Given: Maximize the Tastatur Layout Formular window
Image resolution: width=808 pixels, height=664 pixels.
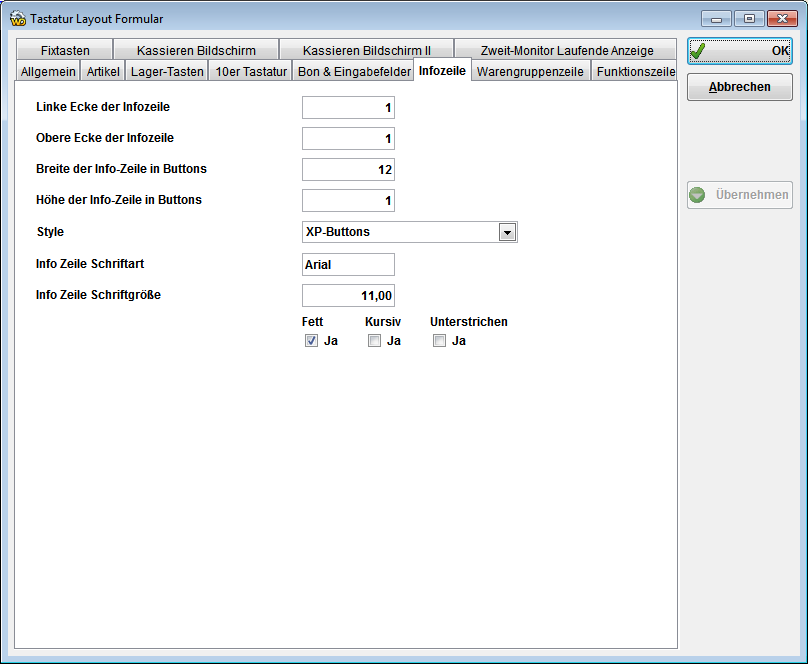Looking at the screenshot, I should 749,19.
